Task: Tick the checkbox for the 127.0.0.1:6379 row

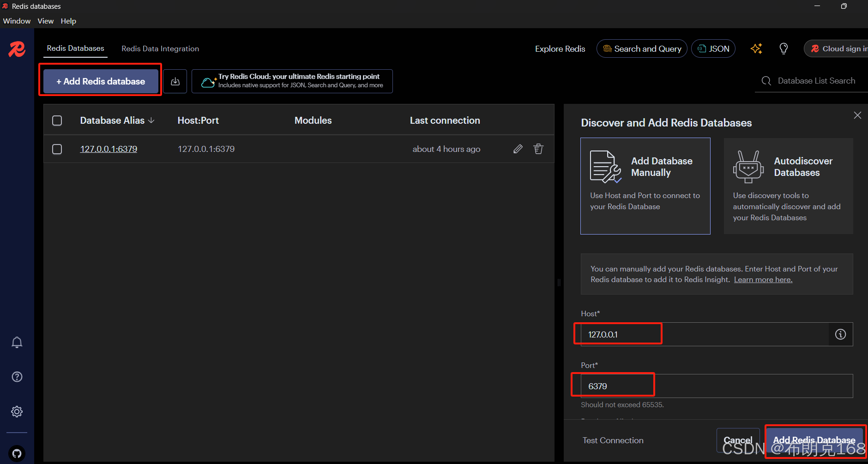Action: tap(57, 149)
